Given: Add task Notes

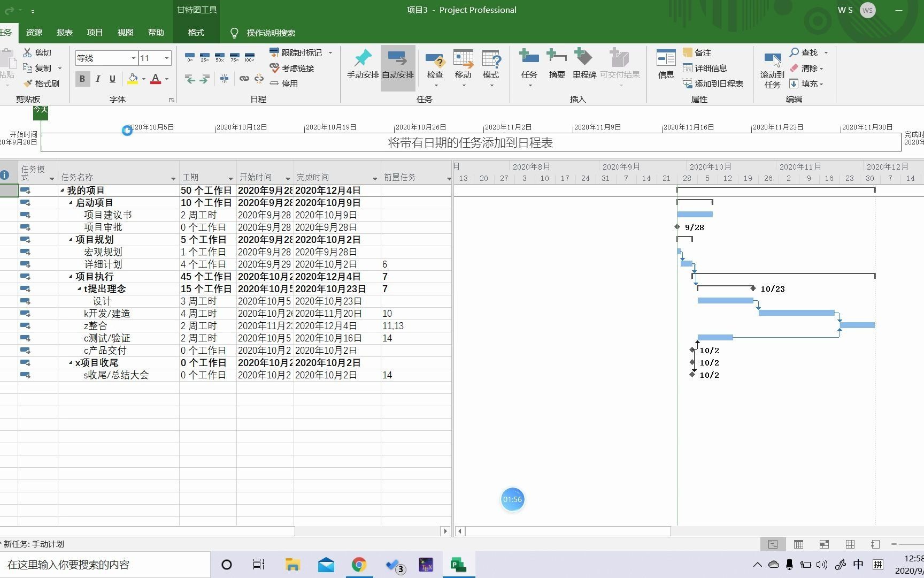Looking at the screenshot, I should click(697, 52).
